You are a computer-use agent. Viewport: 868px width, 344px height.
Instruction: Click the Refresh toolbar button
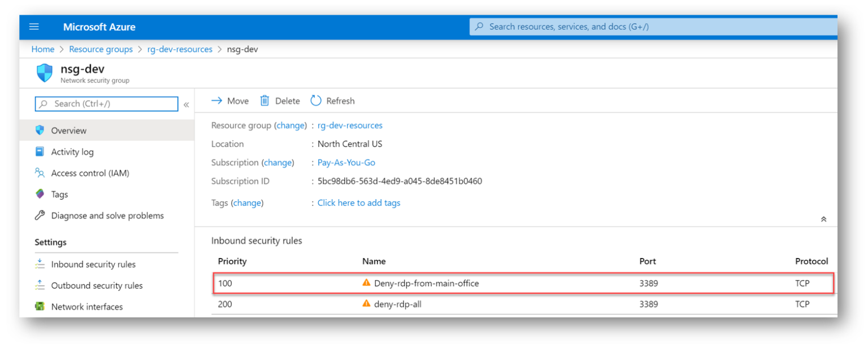click(333, 101)
